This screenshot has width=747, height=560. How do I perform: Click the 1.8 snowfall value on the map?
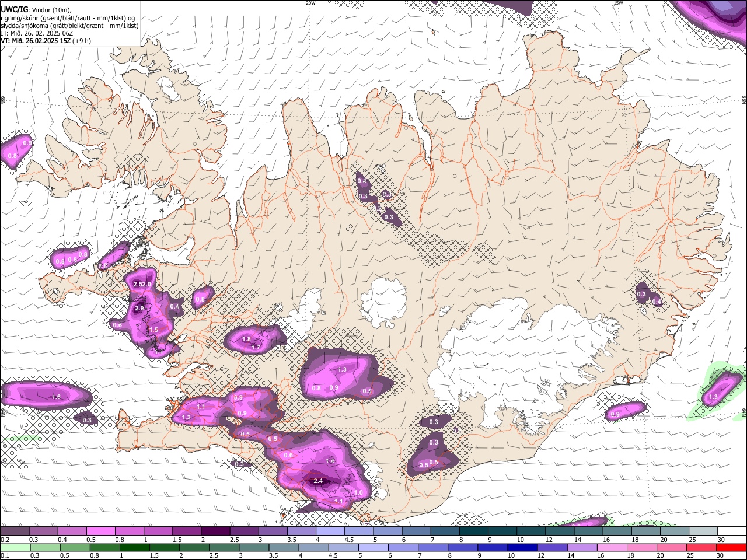coord(246,339)
